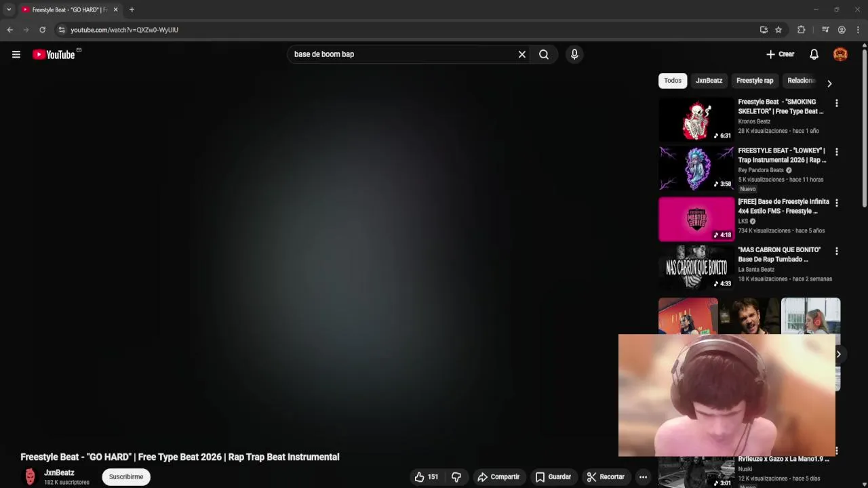868x488 pixels.
Task: Open Chrome extensions puzzle icon
Action: tap(801, 30)
